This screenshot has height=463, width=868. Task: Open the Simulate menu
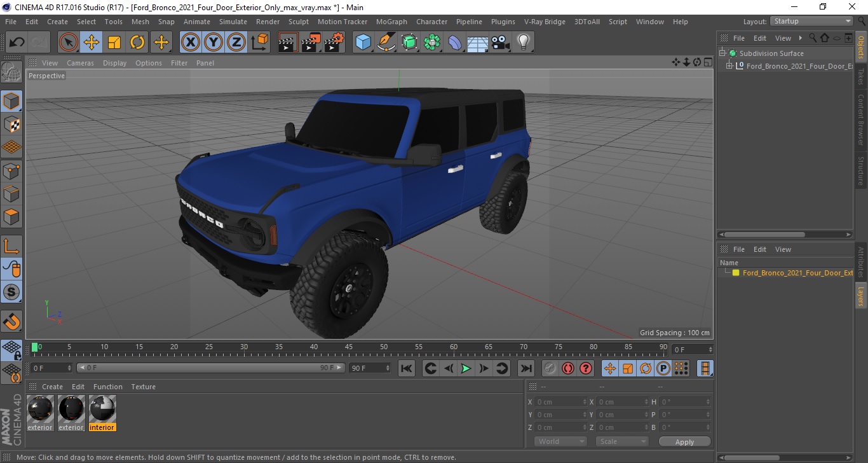233,22
